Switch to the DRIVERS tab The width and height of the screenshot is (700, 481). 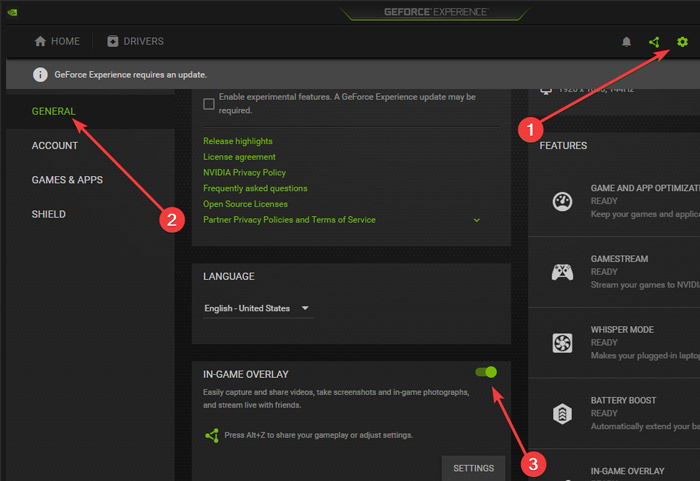coord(135,42)
